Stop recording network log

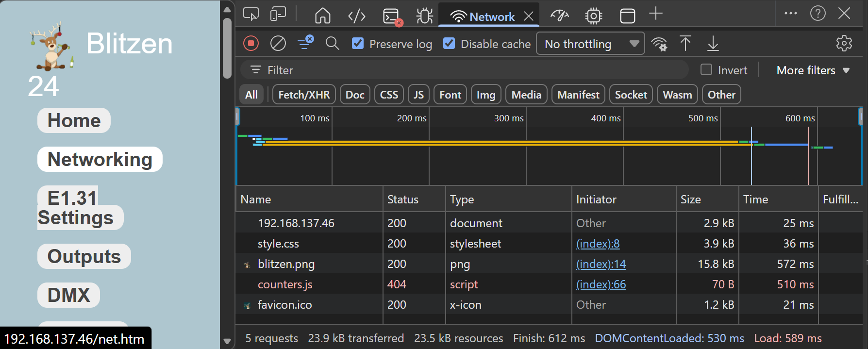251,44
